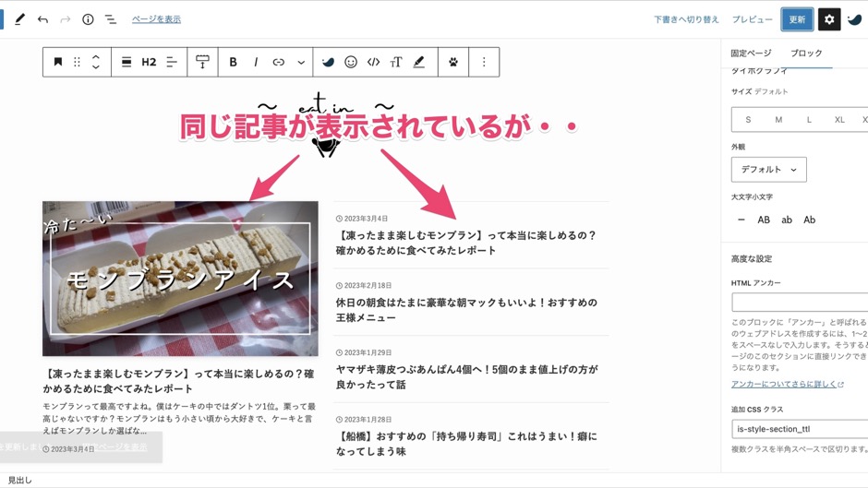868x488 pixels.
Task: Click the block drag handle dots
Action: coord(77,62)
